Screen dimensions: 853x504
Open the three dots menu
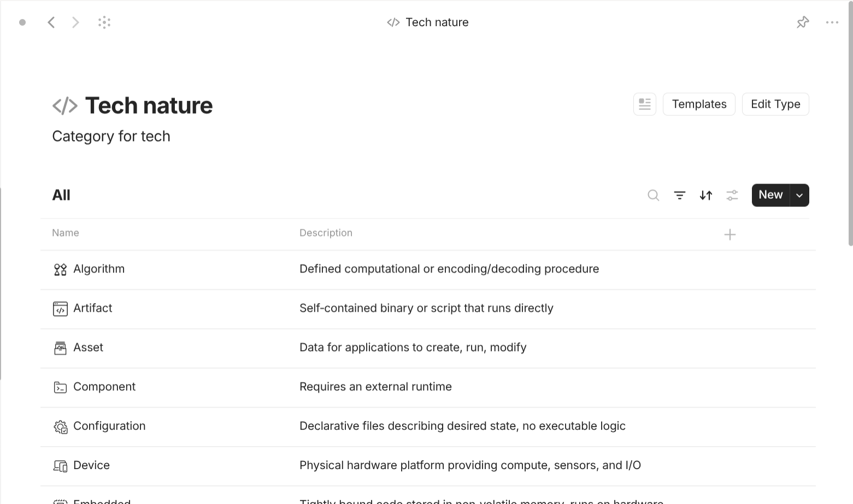(832, 22)
